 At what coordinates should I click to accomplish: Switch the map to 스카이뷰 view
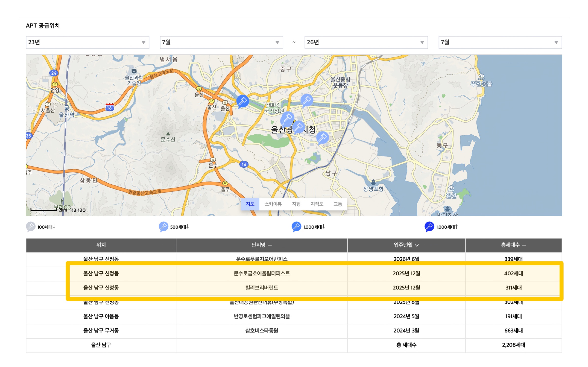tap(273, 204)
